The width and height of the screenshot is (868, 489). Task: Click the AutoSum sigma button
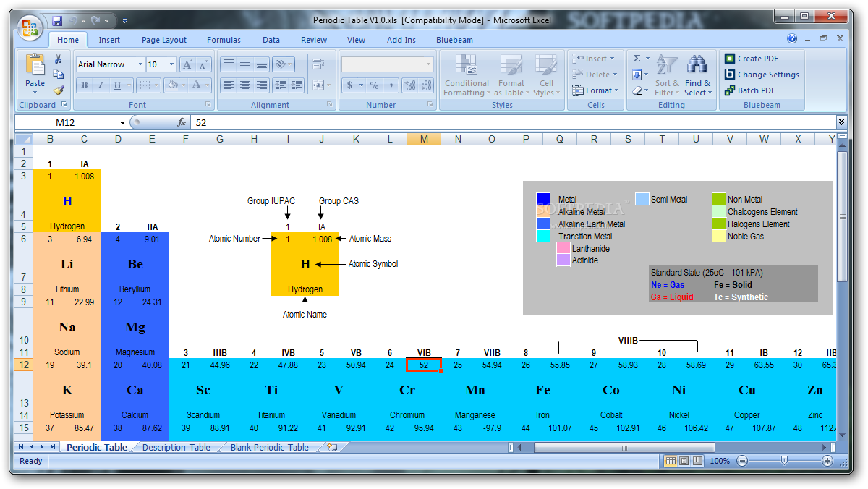637,59
